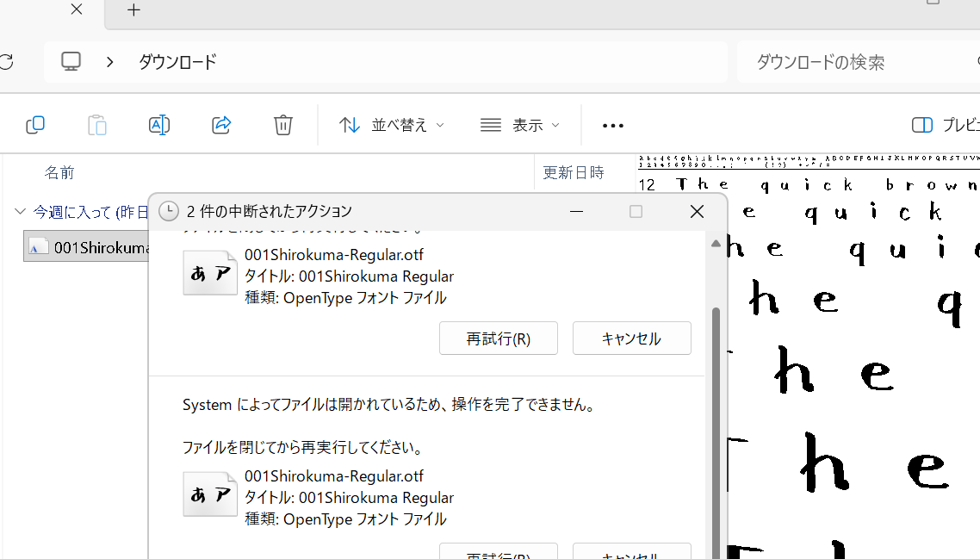Open the three-dots more options menu

pyautogui.click(x=612, y=126)
